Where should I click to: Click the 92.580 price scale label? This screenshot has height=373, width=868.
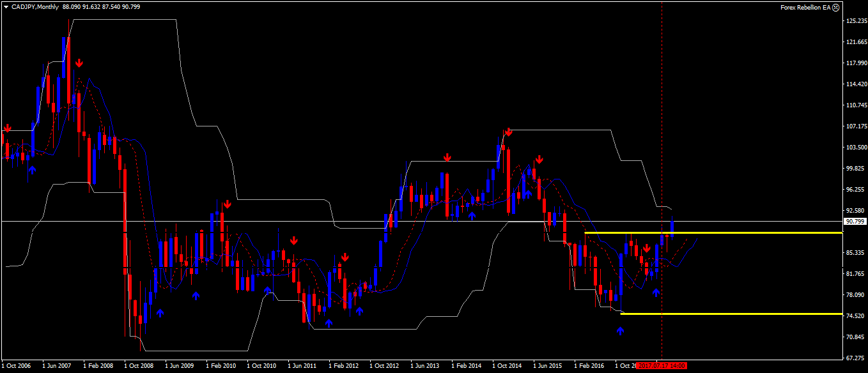[x=855, y=211]
